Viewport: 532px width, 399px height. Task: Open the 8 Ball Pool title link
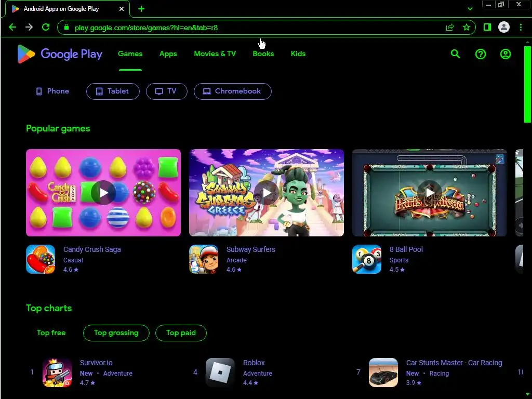point(406,249)
